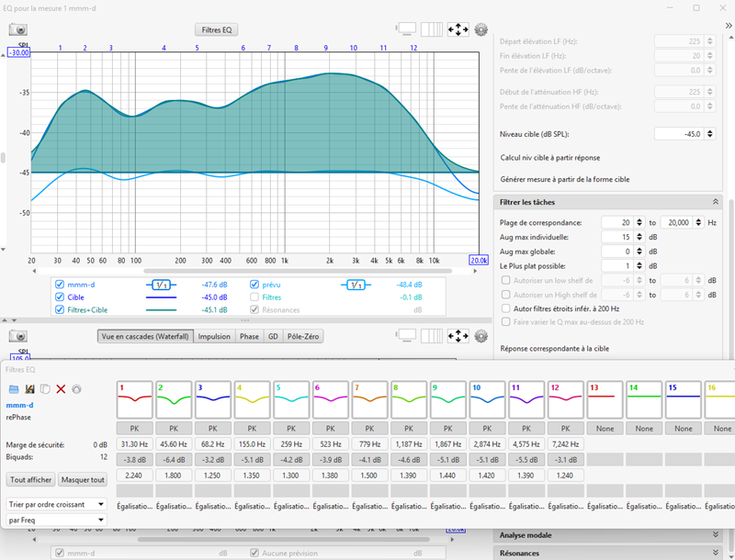The image size is (735, 560).
Task: Capture the EQ graph with the camera icon
Action: click(18, 30)
